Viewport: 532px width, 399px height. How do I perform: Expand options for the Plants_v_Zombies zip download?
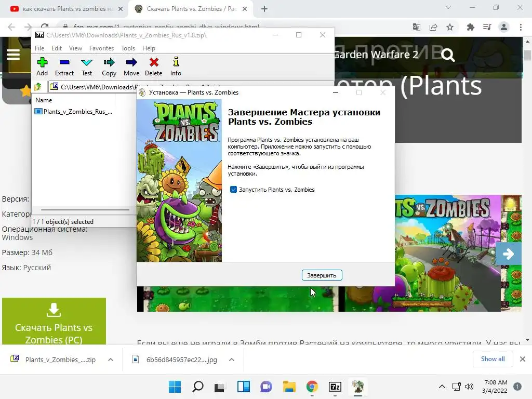(x=111, y=360)
